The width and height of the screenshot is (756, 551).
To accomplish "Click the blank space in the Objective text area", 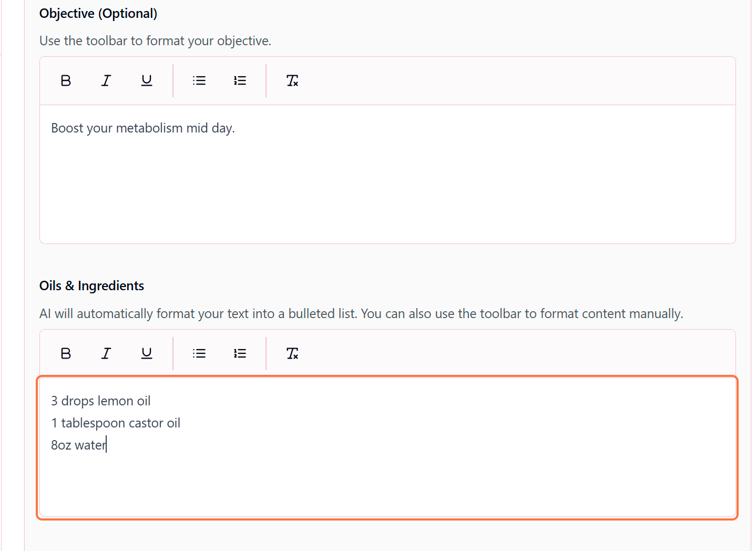I will [387, 195].
